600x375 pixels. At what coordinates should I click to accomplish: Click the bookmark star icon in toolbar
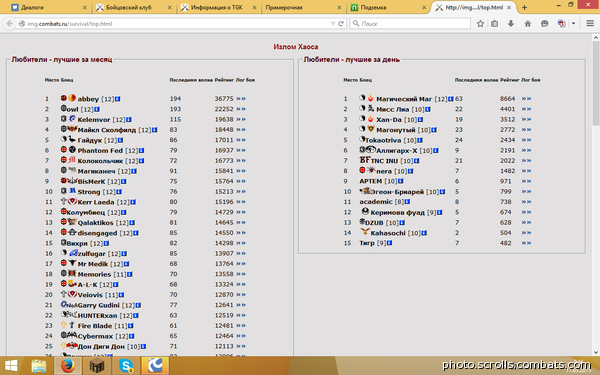[480, 24]
